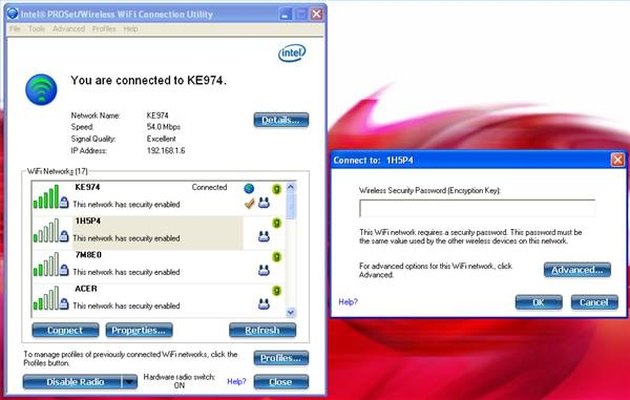The image size is (630, 400).
Task: Open the File menu
Action: point(15,29)
